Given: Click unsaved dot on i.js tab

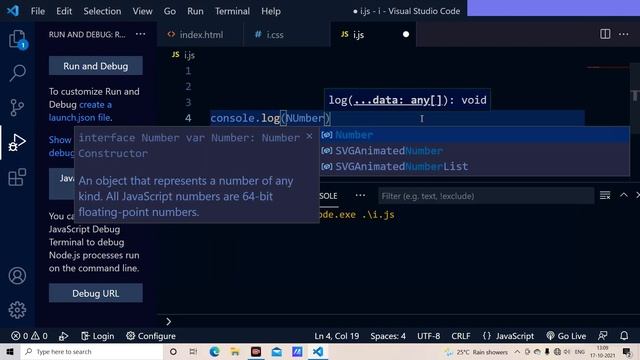Looking at the screenshot, I should [x=405, y=34].
